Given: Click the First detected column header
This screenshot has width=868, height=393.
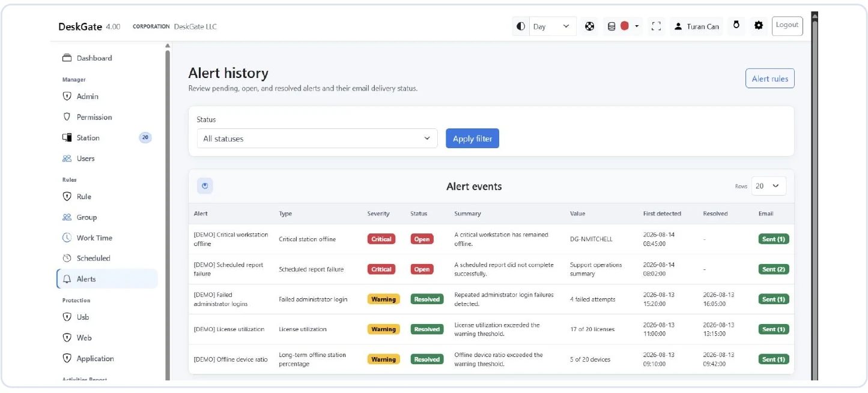Looking at the screenshot, I should [662, 214].
